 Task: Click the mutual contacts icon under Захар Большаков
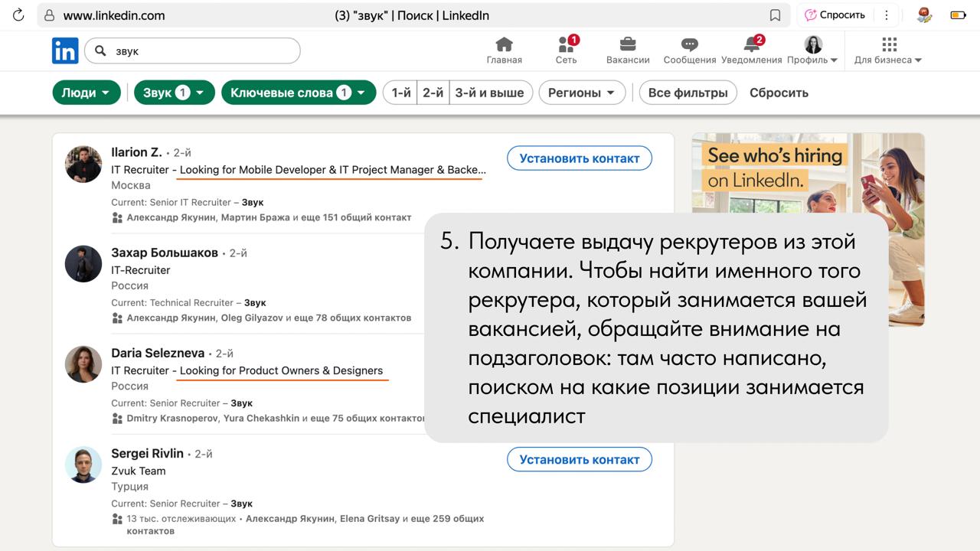coord(117,318)
